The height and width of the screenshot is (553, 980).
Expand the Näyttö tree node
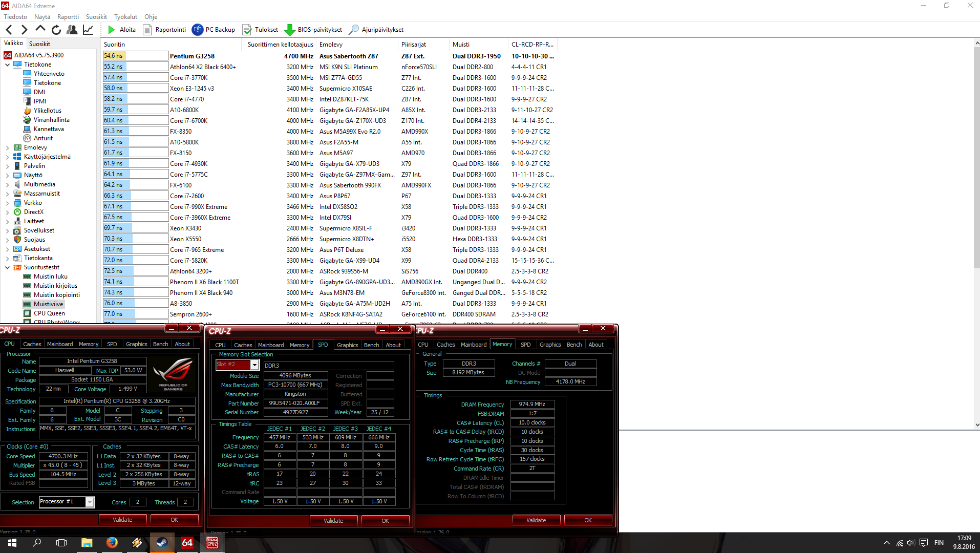(7, 175)
